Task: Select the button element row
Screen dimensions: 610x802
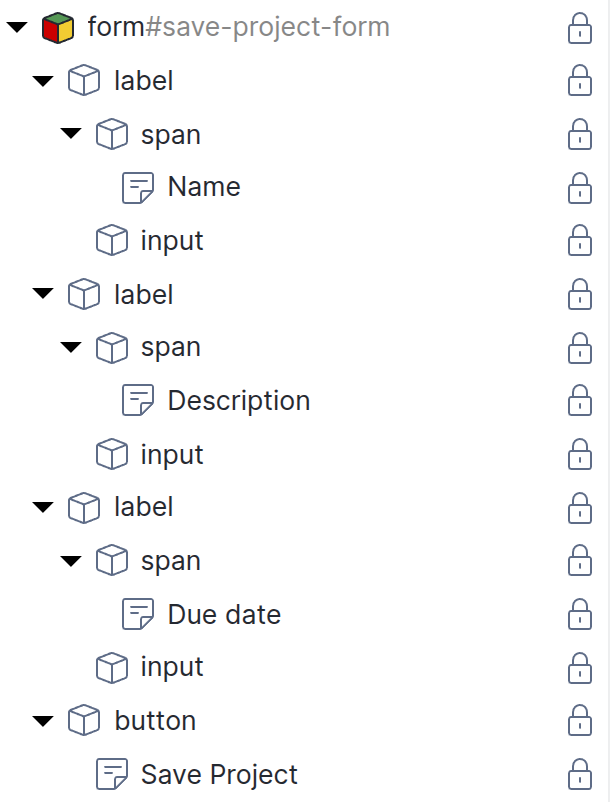Action: [155, 720]
